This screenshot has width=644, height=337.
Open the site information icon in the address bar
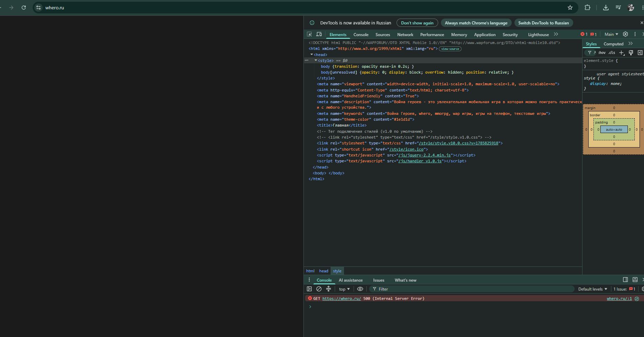pos(38,8)
